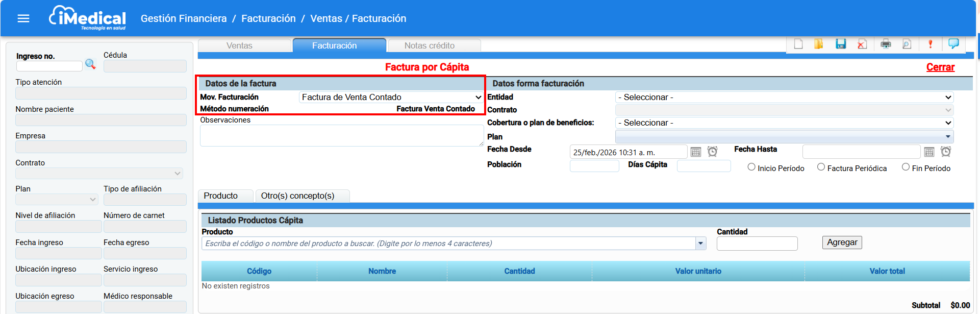Screen dimensions: 980x314
Task: Click the printer icon in the toolbar
Action: [x=886, y=44]
